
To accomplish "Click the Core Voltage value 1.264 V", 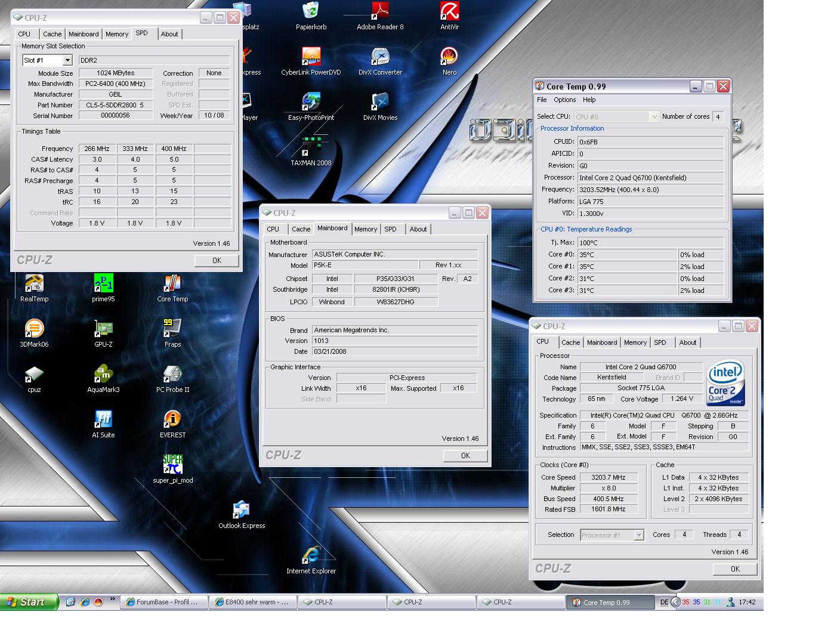I will click(x=682, y=399).
